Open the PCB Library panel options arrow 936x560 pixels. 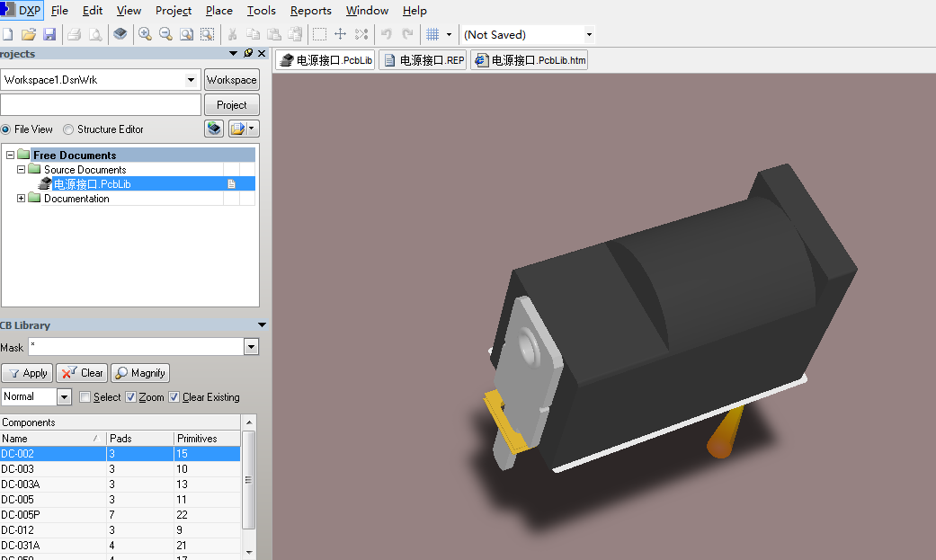262,325
